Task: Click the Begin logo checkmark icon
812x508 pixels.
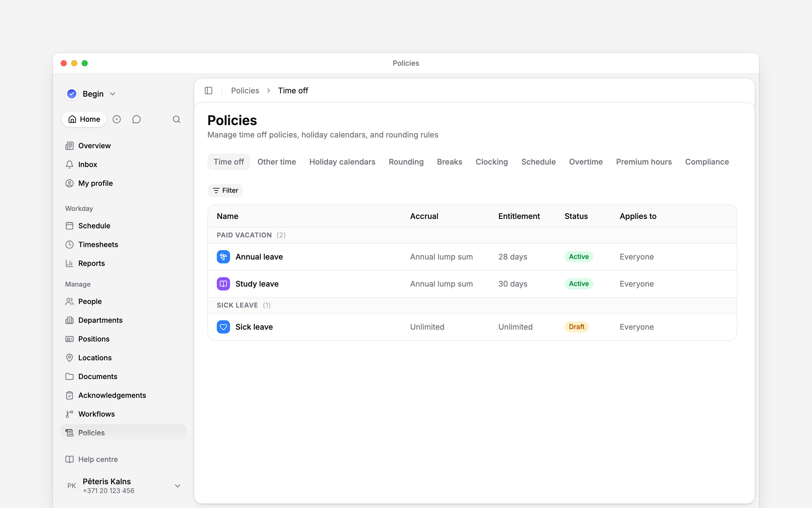Action: click(71, 94)
